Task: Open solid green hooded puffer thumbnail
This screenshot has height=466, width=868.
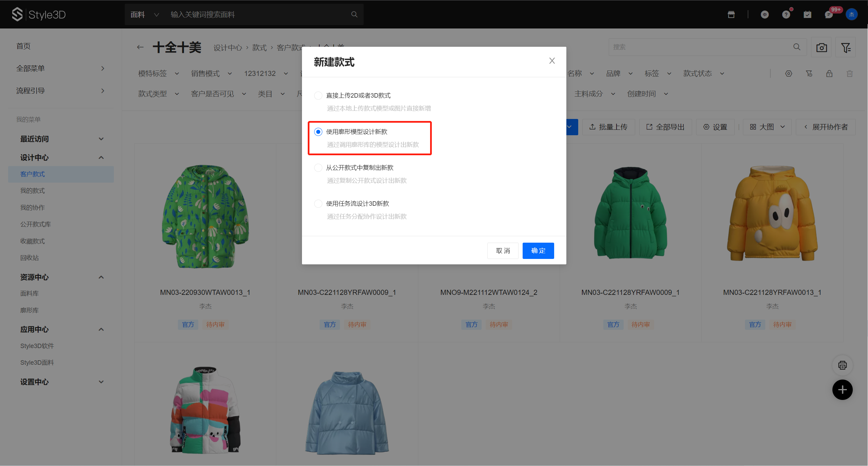Action: click(631, 213)
